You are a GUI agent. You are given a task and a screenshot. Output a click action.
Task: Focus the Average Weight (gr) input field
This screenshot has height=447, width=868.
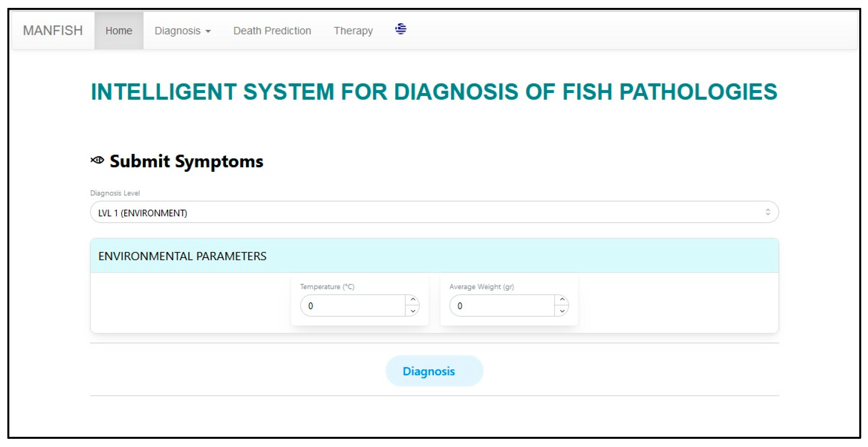coord(501,306)
